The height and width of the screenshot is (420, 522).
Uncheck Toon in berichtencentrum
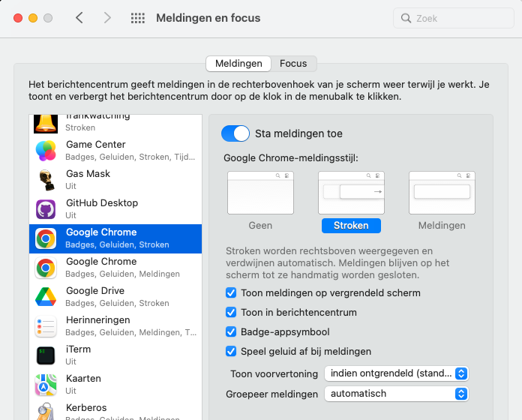231,312
